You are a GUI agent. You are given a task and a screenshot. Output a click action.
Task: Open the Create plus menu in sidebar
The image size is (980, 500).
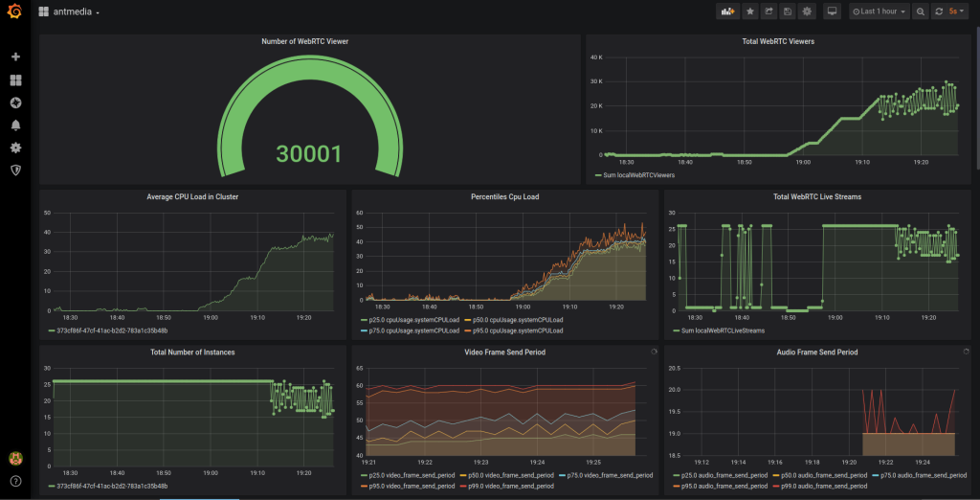coord(15,57)
